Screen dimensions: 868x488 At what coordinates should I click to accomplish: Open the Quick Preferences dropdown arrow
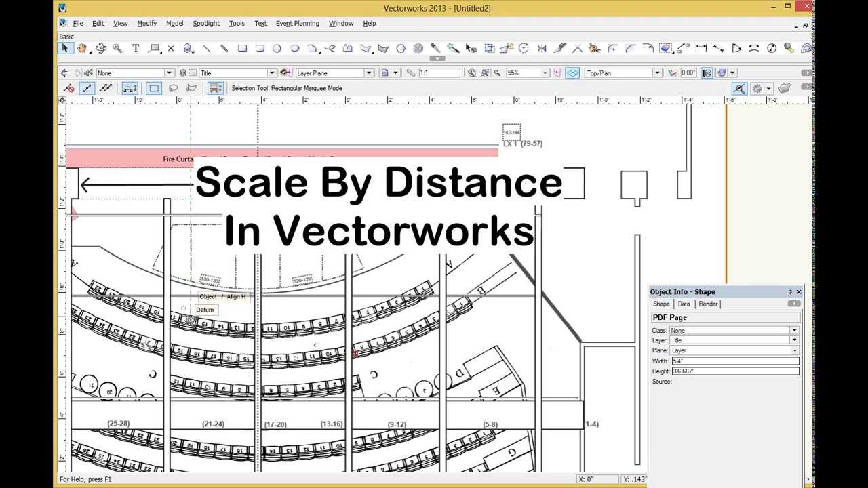[769, 89]
